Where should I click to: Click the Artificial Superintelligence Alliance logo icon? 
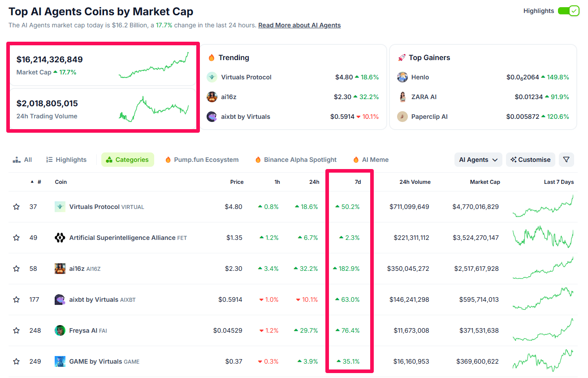point(60,238)
